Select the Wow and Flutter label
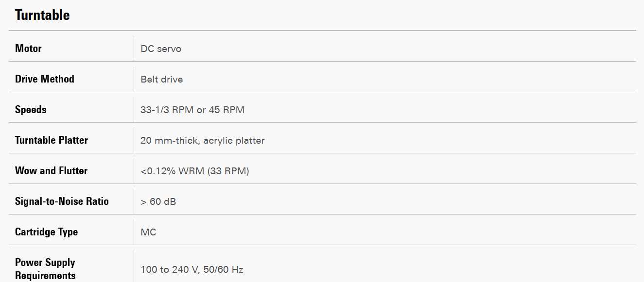Image resolution: width=644 pixels, height=282 pixels. point(51,171)
